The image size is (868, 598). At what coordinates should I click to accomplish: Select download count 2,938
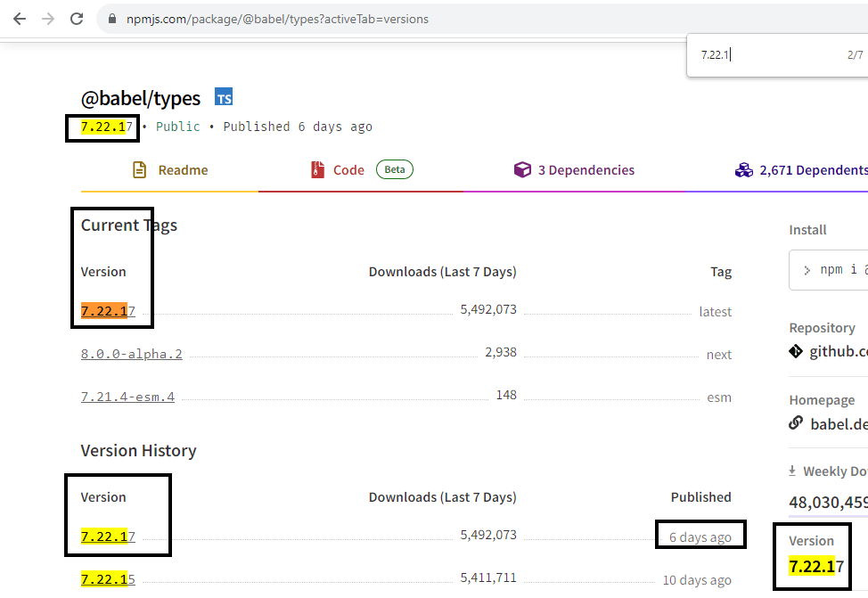point(501,352)
